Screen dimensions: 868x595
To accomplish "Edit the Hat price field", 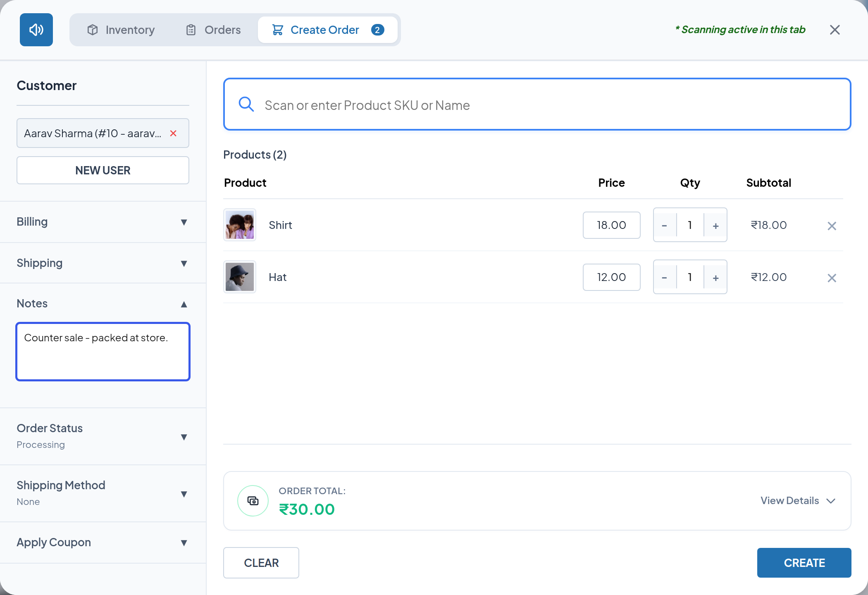I will [612, 277].
